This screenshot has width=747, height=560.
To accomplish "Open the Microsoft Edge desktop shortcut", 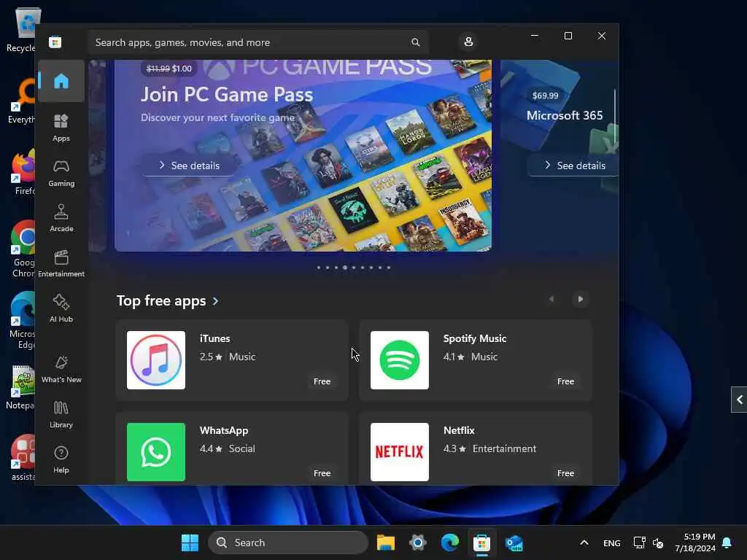I will (22, 321).
